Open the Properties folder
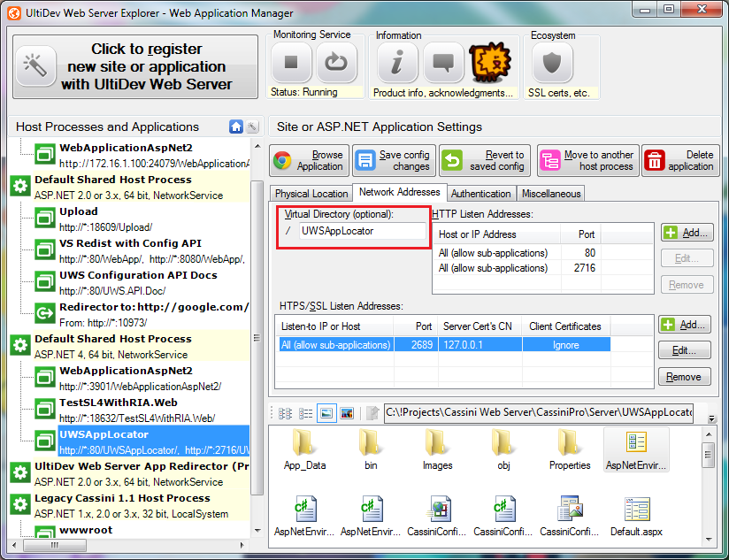Screen dimensions: 729x560 (570, 449)
